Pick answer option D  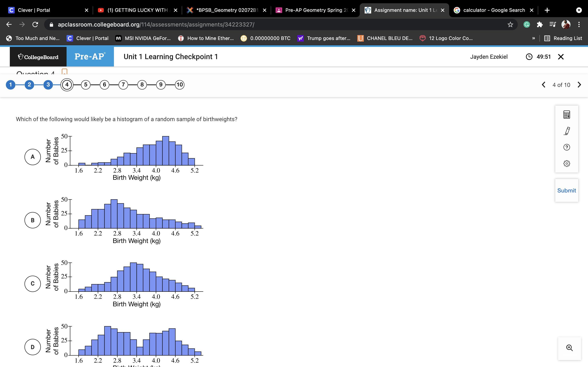click(32, 347)
